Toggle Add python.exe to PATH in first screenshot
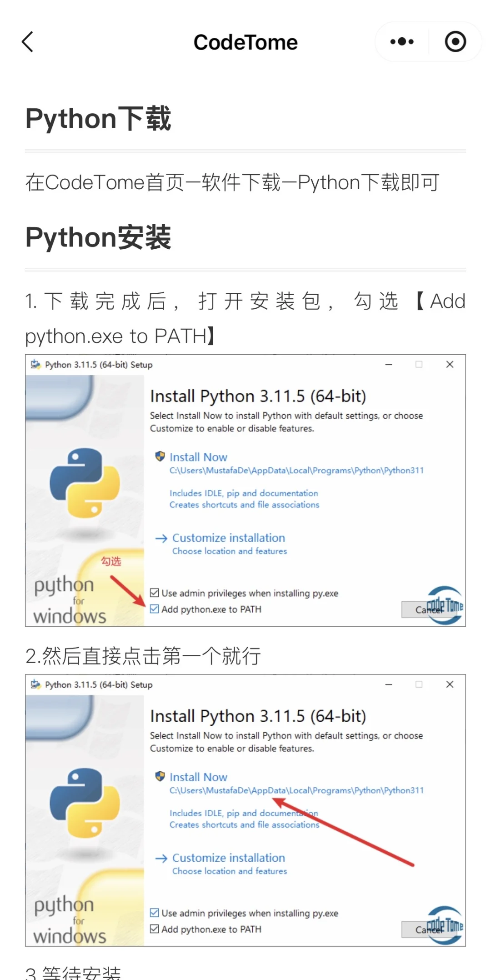Image resolution: width=491 pixels, height=980 pixels. coord(155,609)
